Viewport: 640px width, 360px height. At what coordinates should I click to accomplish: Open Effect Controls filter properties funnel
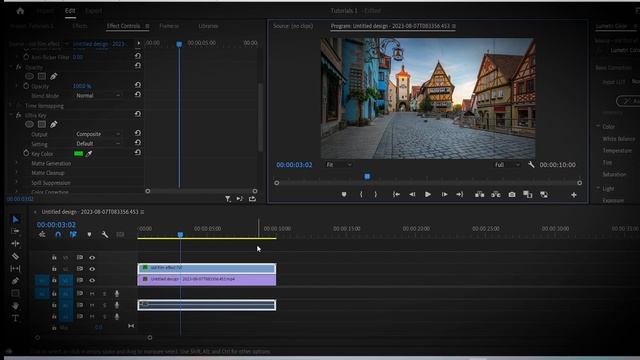tap(228, 199)
